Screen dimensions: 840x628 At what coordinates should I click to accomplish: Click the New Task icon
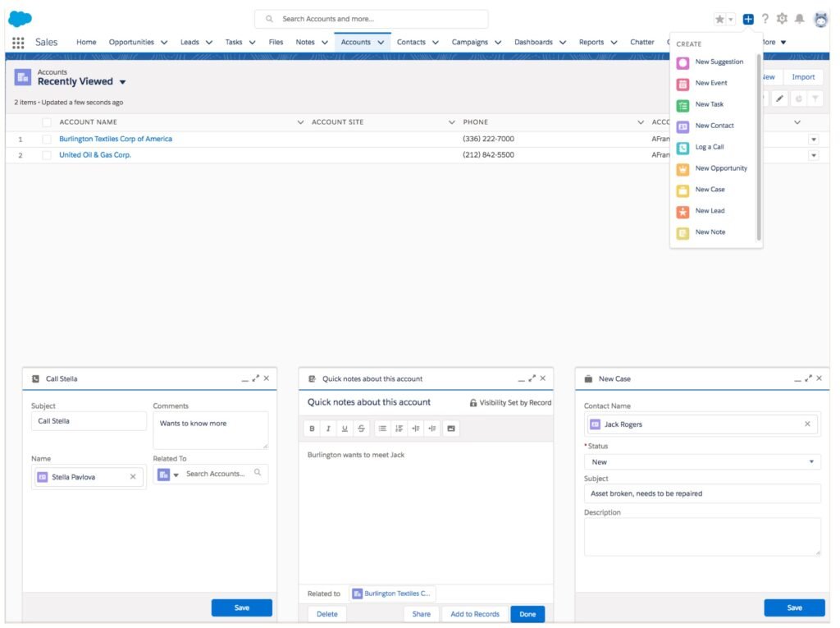tap(682, 106)
